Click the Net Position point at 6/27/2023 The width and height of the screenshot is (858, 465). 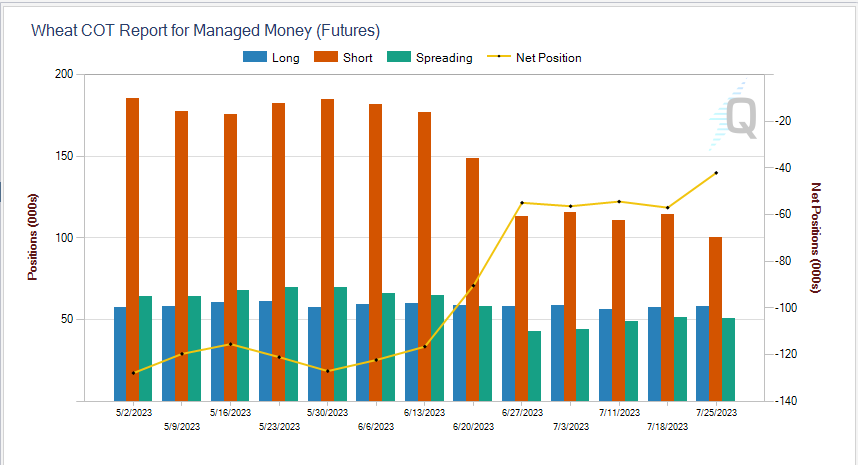pyautogui.click(x=522, y=203)
